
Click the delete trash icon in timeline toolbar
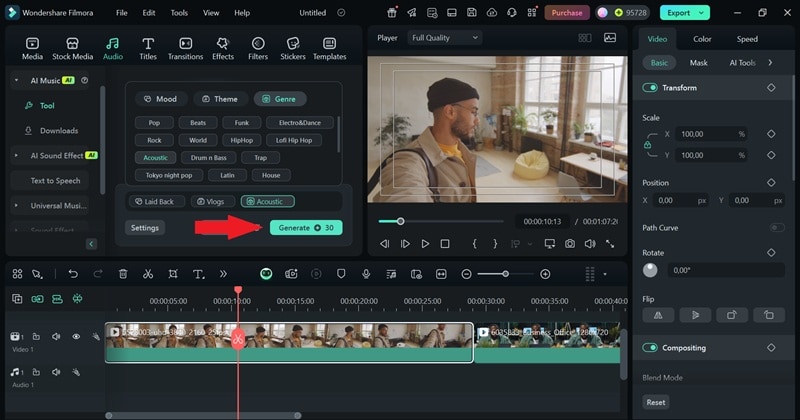[x=123, y=274]
